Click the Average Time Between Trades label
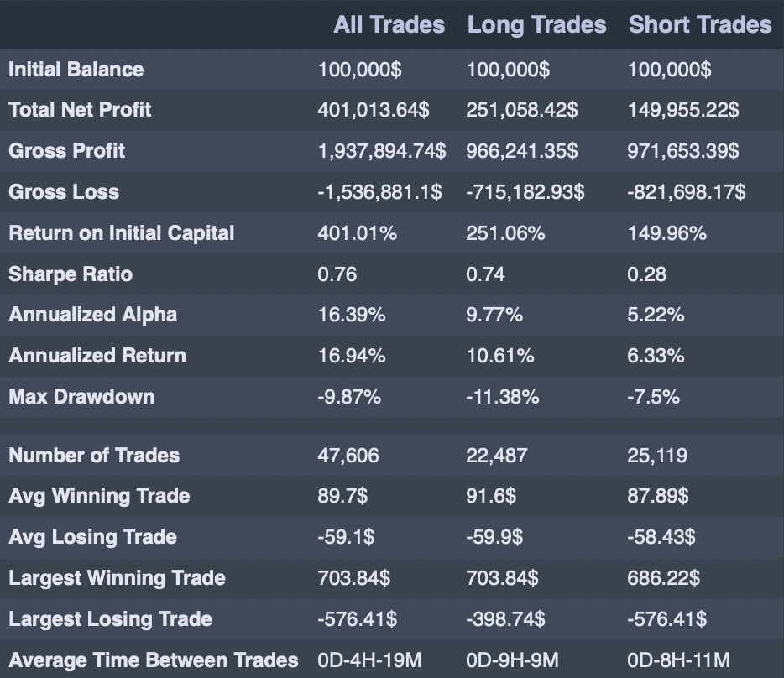This screenshot has width=784, height=678. coord(153,660)
